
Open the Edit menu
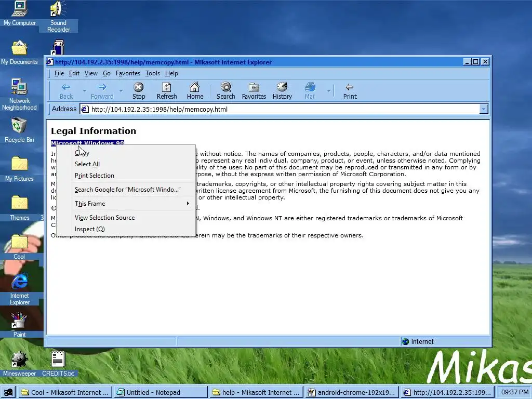[74, 73]
